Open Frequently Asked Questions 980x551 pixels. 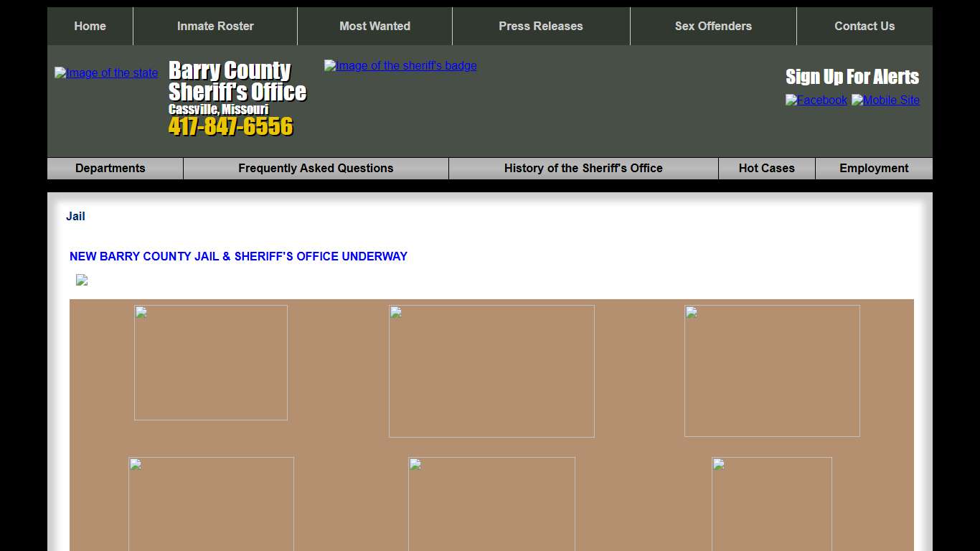click(316, 168)
